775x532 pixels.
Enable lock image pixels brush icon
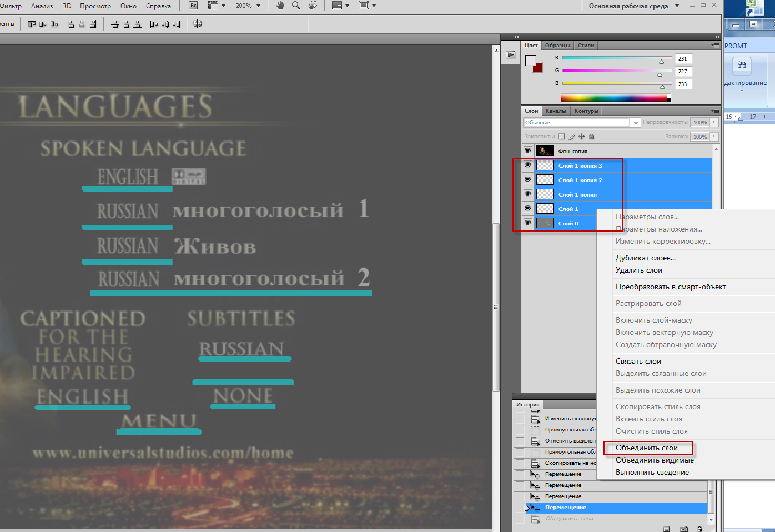572,137
